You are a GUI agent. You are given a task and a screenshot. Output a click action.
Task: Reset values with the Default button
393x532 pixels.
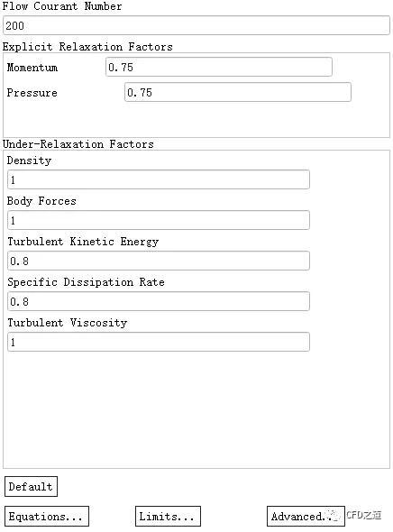point(31,487)
